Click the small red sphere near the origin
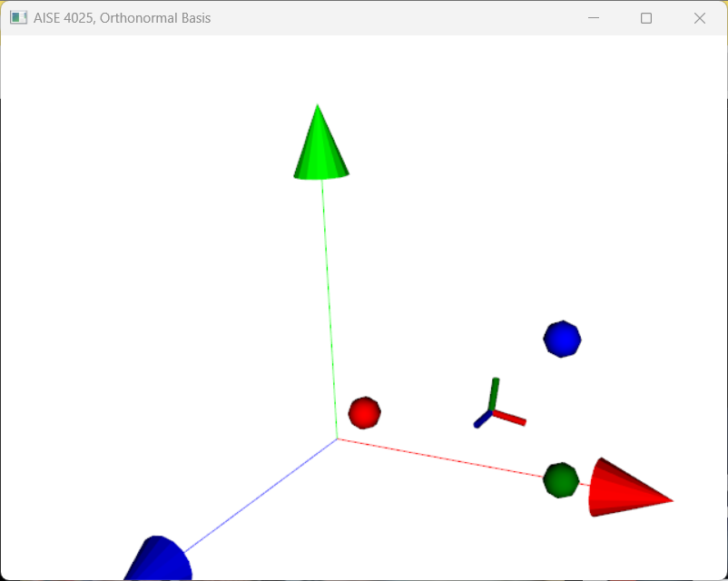This screenshot has height=581, width=728. [364, 413]
